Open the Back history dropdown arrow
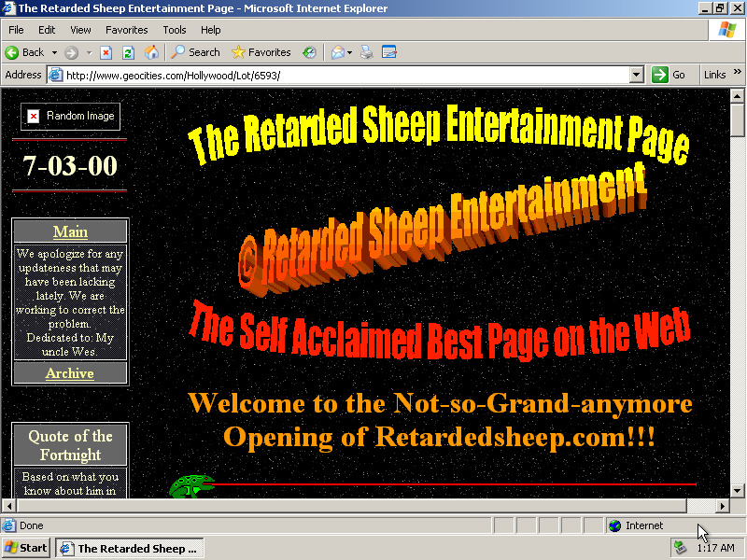 [x=54, y=52]
